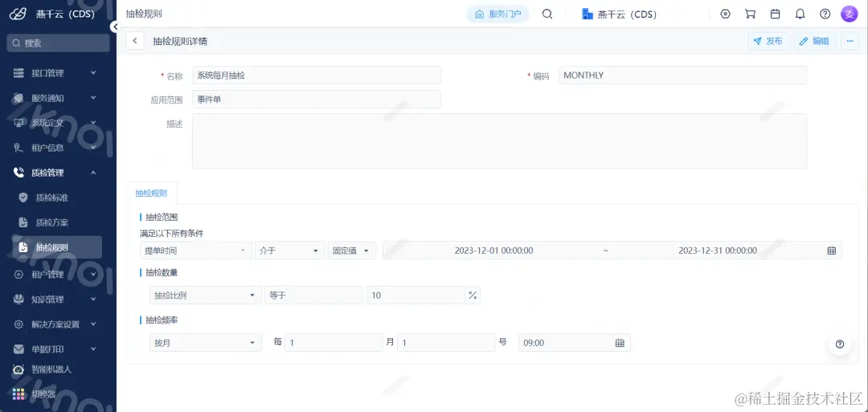
Task: Click the 租户管理 sidebar icon
Action: tap(18, 275)
